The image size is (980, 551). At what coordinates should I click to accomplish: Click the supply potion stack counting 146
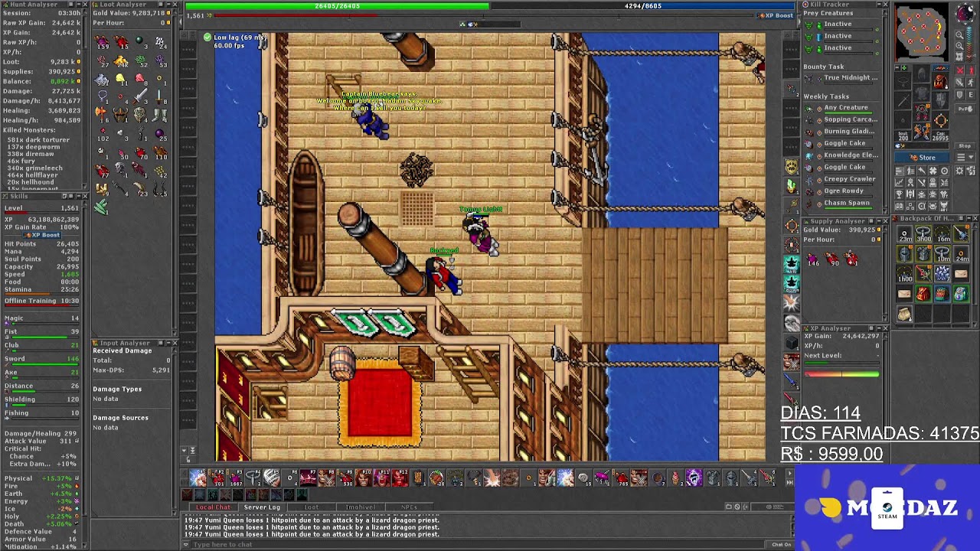pyautogui.click(x=812, y=259)
